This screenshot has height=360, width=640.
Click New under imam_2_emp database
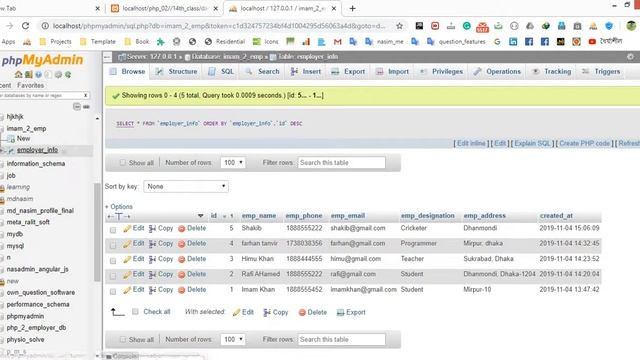pyautogui.click(x=23, y=138)
